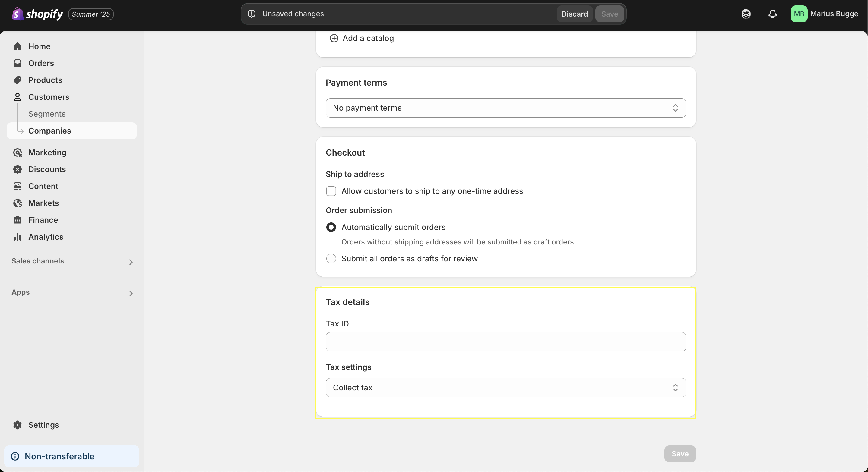Click the plus icon beside Add a catalog
The height and width of the screenshot is (472, 868).
pyautogui.click(x=334, y=38)
